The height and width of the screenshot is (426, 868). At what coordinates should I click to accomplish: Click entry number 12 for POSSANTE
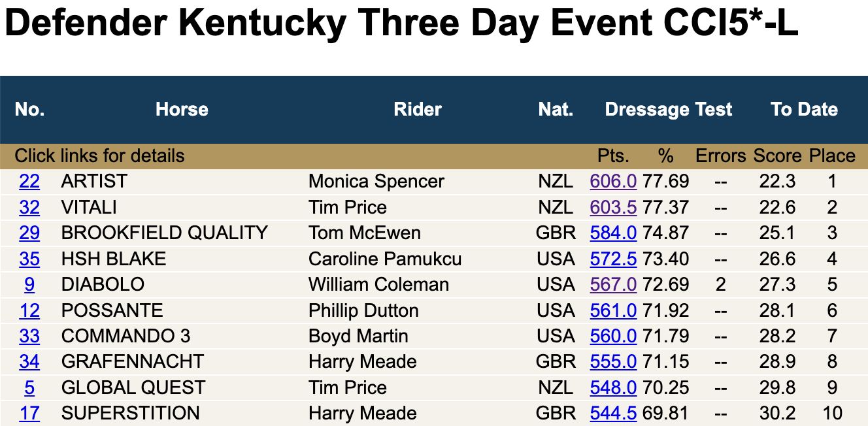tap(29, 310)
